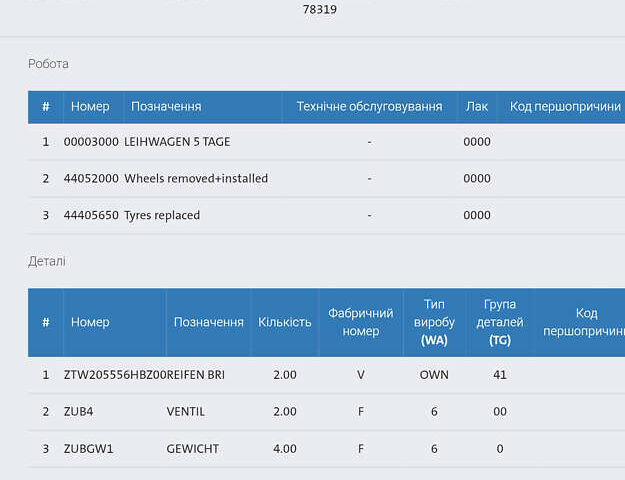This screenshot has height=480, width=625.
Task: Select the Wheels removed+installed row
Action: pyautogui.click(x=196, y=179)
